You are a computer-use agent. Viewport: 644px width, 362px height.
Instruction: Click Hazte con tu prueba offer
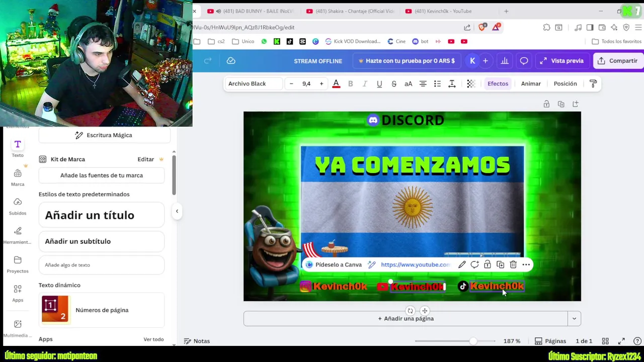407,61
